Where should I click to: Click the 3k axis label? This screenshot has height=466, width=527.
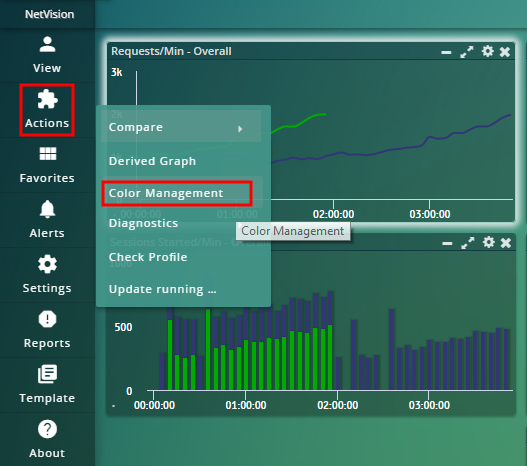[x=117, y=72]
